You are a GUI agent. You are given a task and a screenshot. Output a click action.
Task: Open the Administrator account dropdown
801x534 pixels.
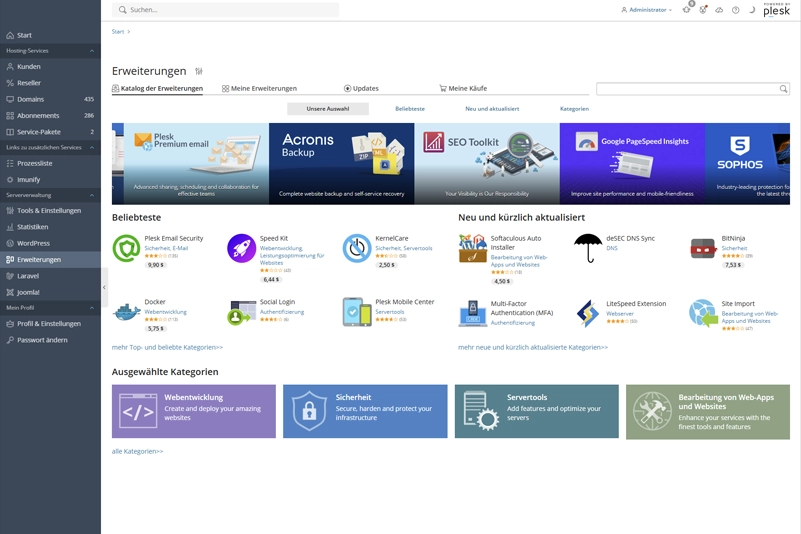coord(646,10)
